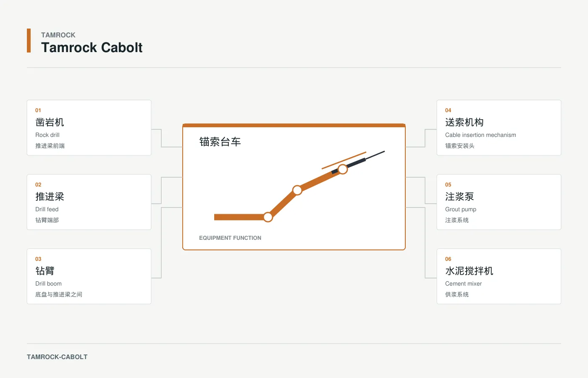
Task: Select the 凿岩机 Rock drill card
Action: (89, 128)
